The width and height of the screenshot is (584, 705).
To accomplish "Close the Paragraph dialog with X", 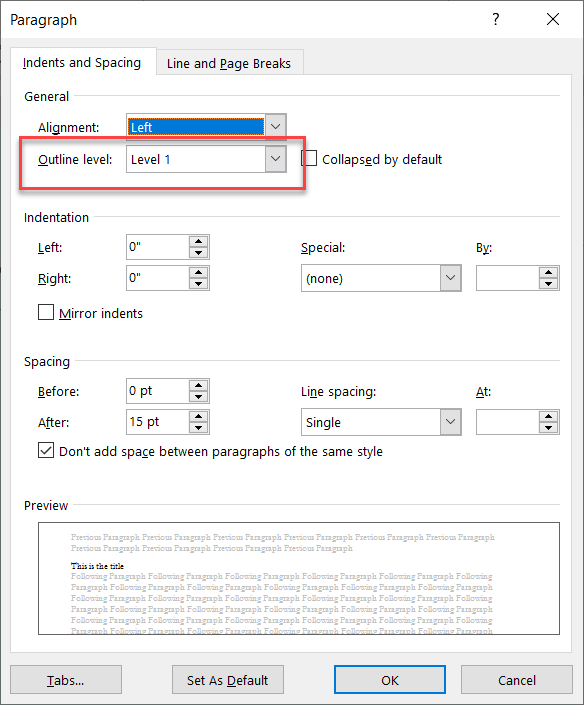I will pyautogui.click(x=553, y=19).
